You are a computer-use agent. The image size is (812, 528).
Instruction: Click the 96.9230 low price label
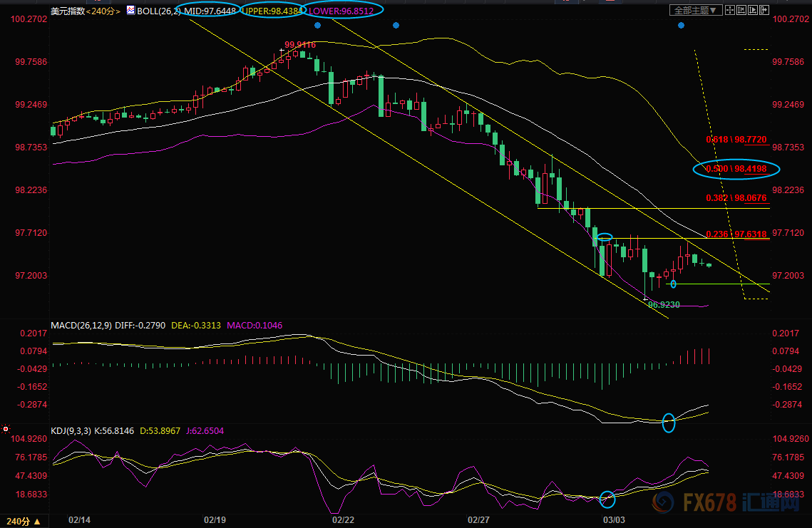point(664,304)
